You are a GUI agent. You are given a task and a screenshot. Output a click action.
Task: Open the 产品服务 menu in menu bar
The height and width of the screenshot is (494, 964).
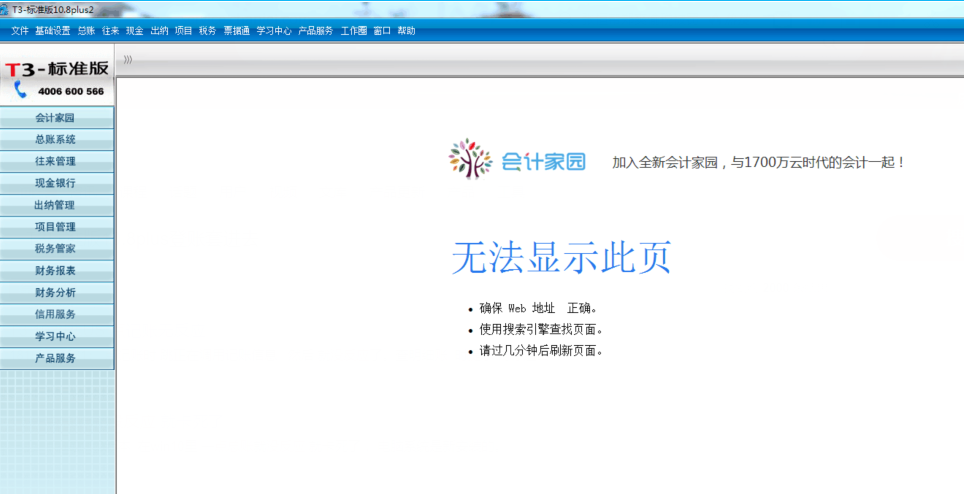(315, 31)
